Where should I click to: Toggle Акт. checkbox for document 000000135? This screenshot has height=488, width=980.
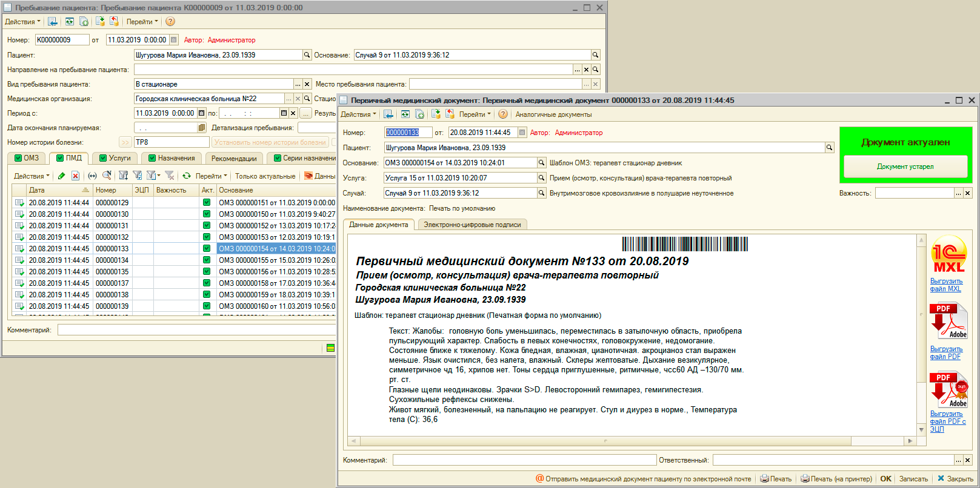(x=207, y=272)
